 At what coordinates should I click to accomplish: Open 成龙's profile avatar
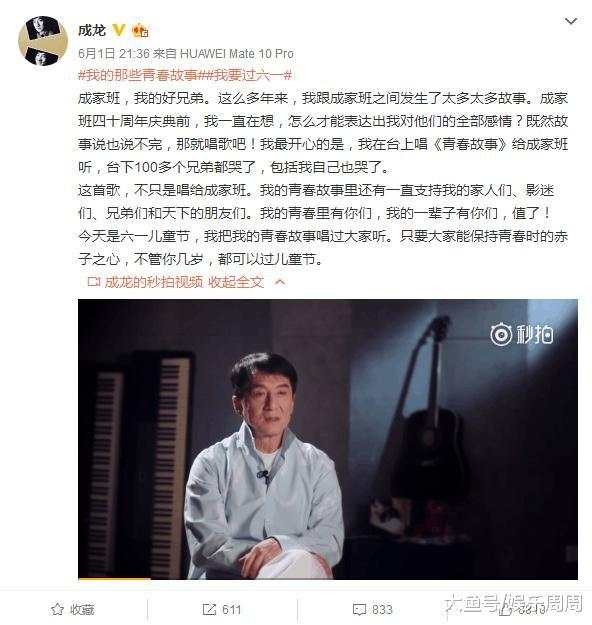(x=43, y=41)
